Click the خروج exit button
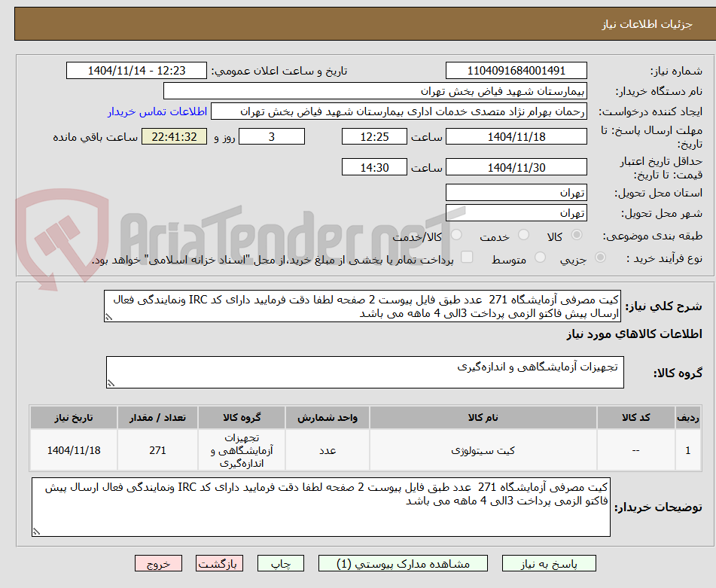 tap(158, 563)
